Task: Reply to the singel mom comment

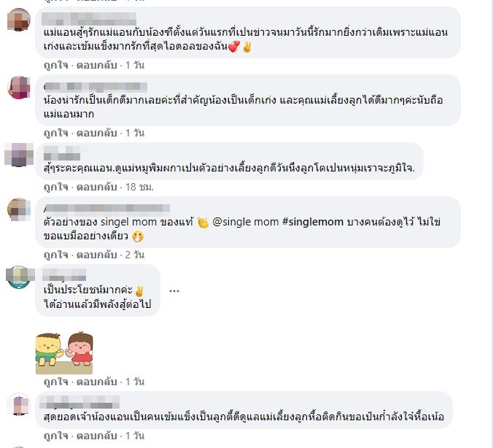Action: point(97,255)
